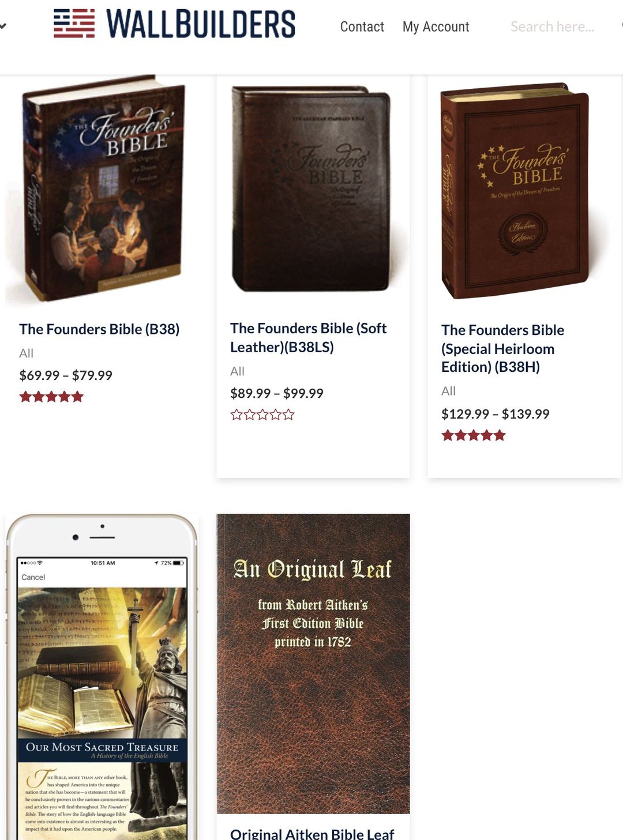
Task: Click the WallBuilders flag logo icon
Action: (74, 24)
